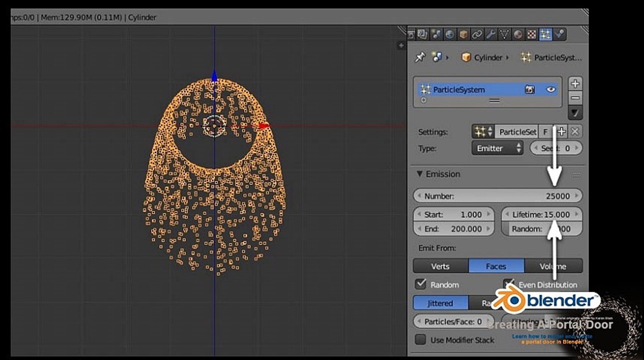Image resolution: width=644 pixels, height=360 pixels.
Task: Add a new particle system slot
Action: pyautogui.click(x=575, y=83)
